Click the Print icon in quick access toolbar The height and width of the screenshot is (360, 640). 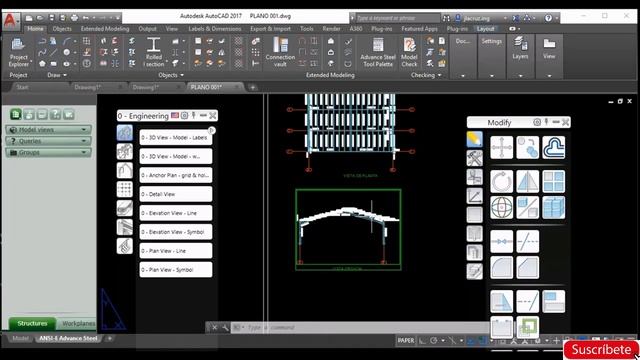coord(74,18)
